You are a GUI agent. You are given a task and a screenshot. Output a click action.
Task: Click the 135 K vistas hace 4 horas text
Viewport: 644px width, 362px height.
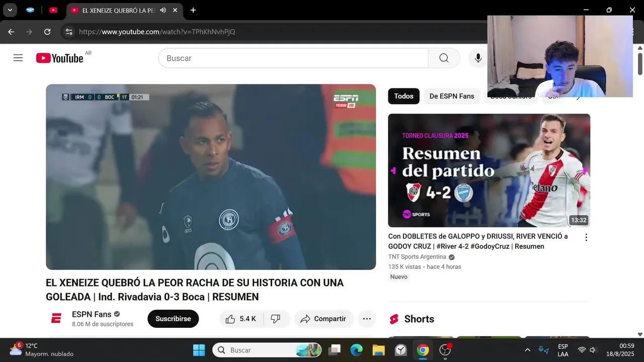(x=425, y=267)
